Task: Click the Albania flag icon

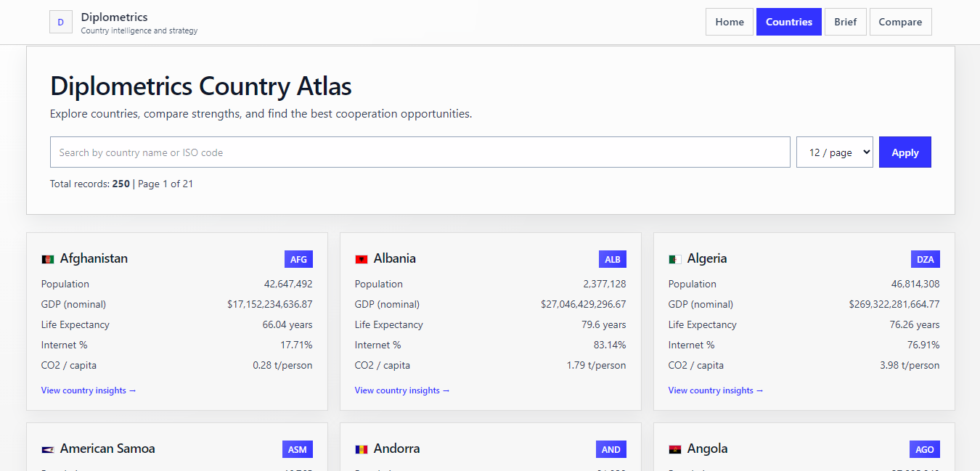Action: tap(361, 259)
